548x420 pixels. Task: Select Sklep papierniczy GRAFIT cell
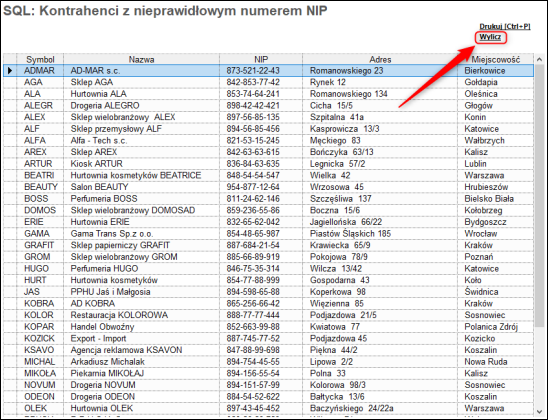[142, 245]
